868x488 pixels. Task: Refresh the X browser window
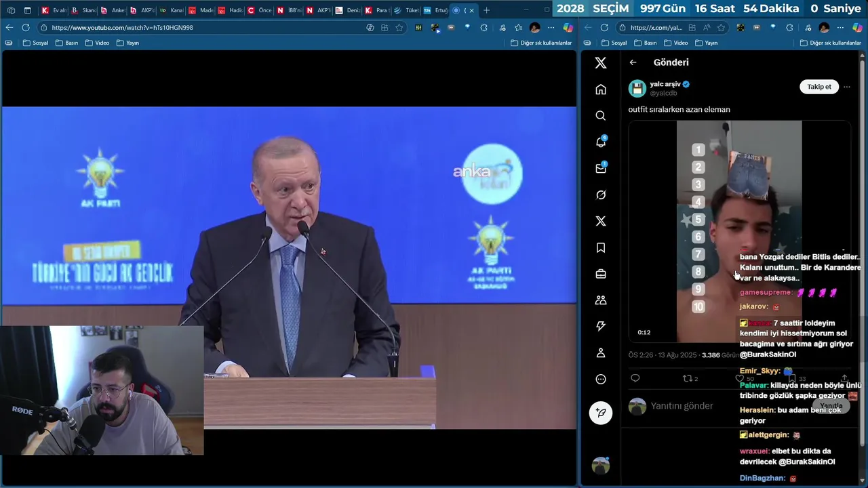(604, 28)
